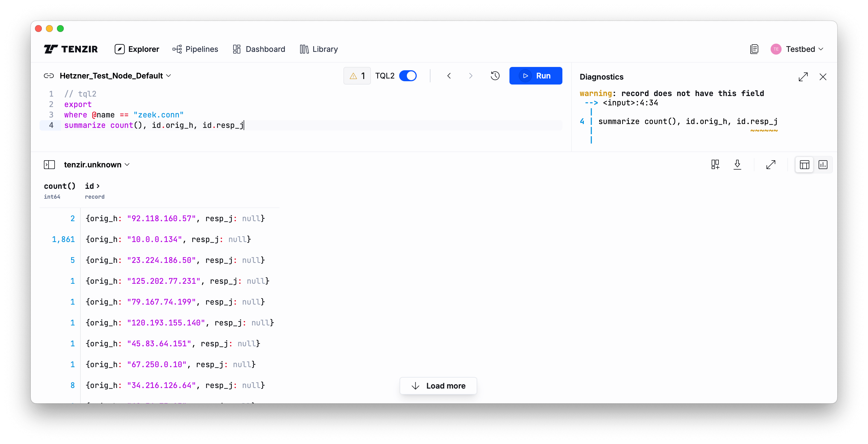Go to previous query with left arrow
Screen dimensions: 868x444
(x=449, y=76)
